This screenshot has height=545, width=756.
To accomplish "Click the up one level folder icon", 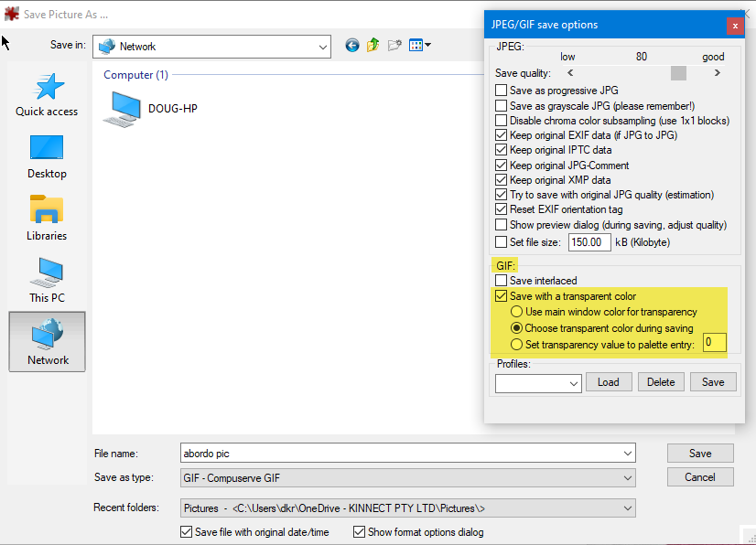I will (373, 46).
